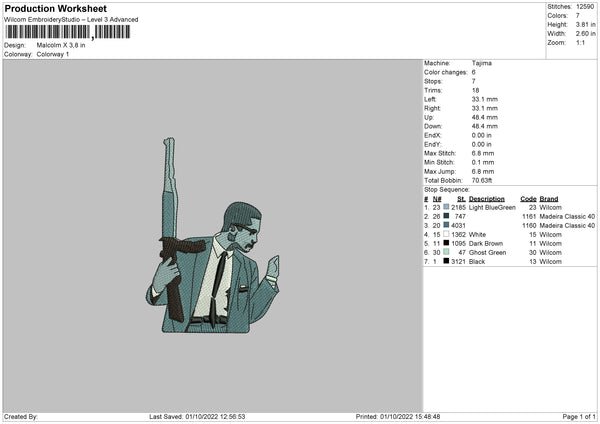The width and height of the screenshot is (600, 424).
Task: Select the Width value '2.60 in'
Action: coord(585,34)
